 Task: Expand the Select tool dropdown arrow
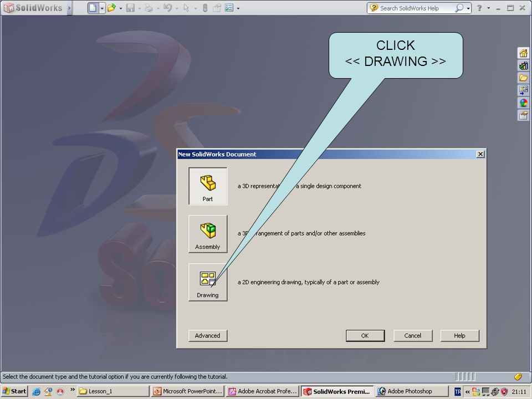(195, 8)
